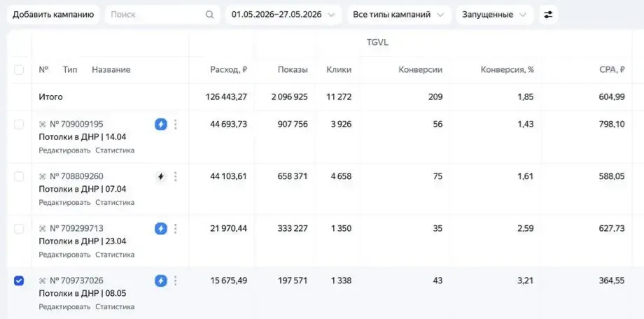The width and height of the screenshot is (644, 319).
Task: Sort by the CPA, ₽ column header
Action: (x=612, y=70)
